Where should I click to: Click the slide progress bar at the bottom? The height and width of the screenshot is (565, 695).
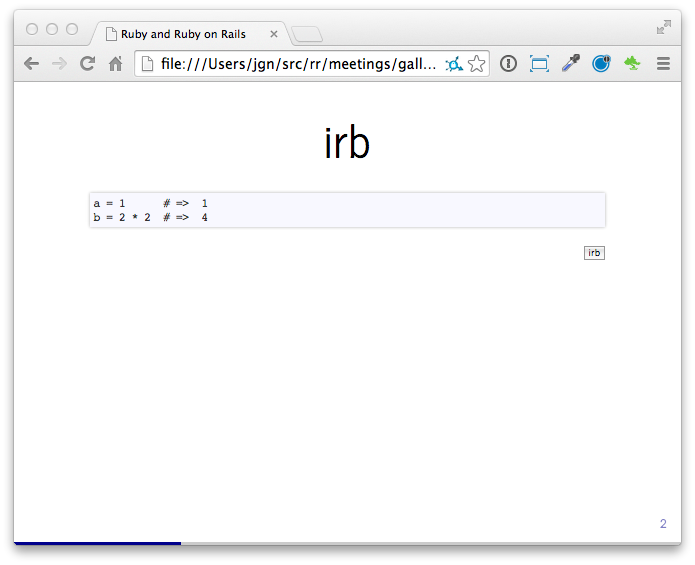coord(347,543)
